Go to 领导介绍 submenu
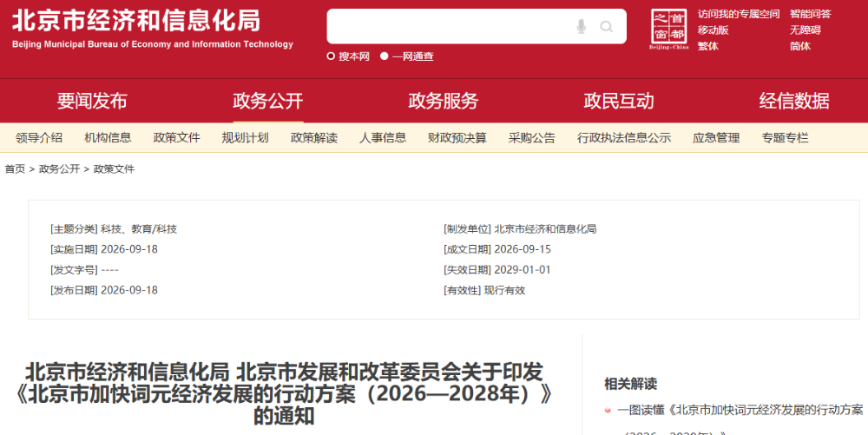The image size is (868, 435). coord(39,138)
